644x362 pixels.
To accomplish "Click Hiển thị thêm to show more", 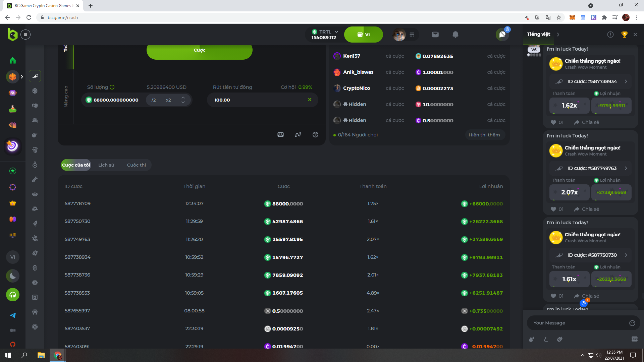I will pyautogui.click(x=484, y=135).
